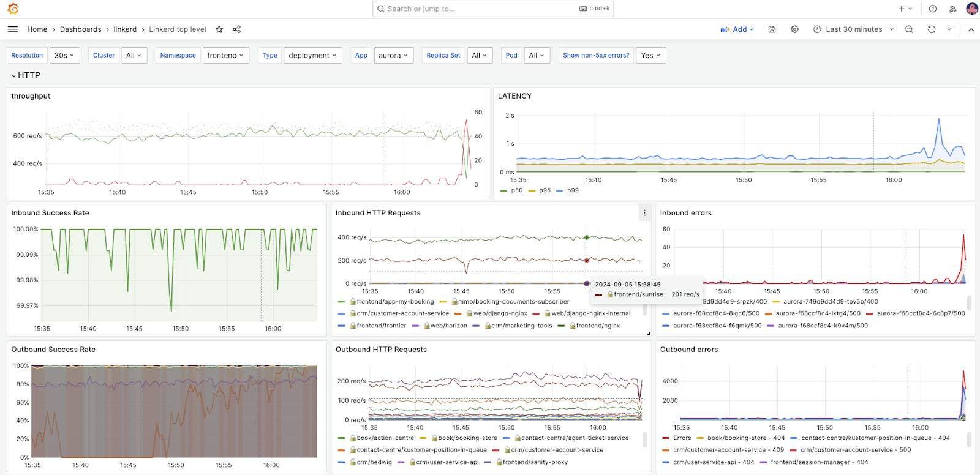Click the share dashboard icon
980x475 pixels.
[x=236, y=29]
